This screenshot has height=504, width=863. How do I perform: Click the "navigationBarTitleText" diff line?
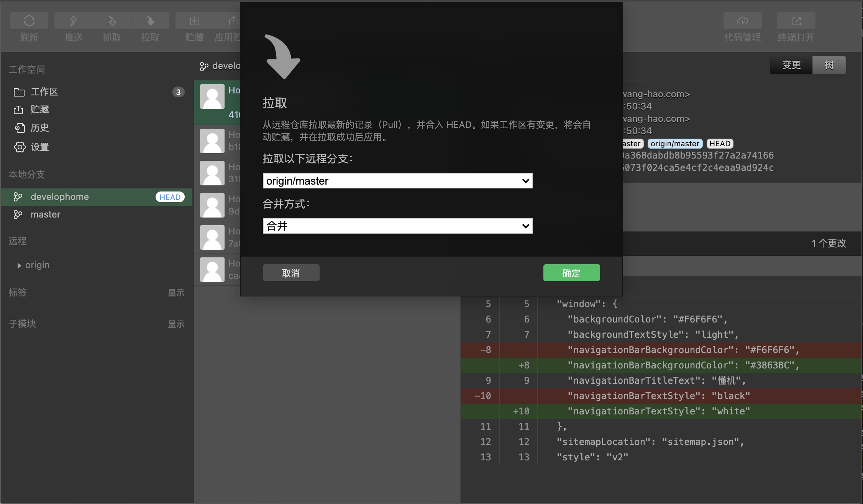661,381
